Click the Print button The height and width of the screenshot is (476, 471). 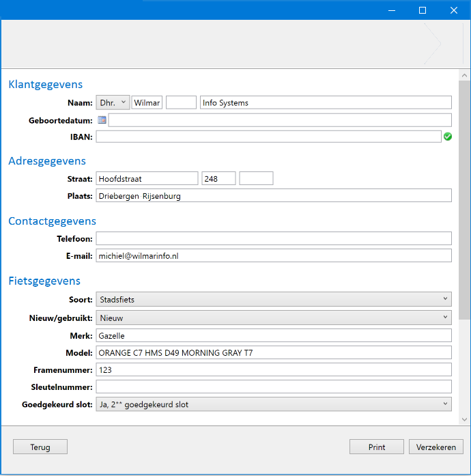pos(377,447)
